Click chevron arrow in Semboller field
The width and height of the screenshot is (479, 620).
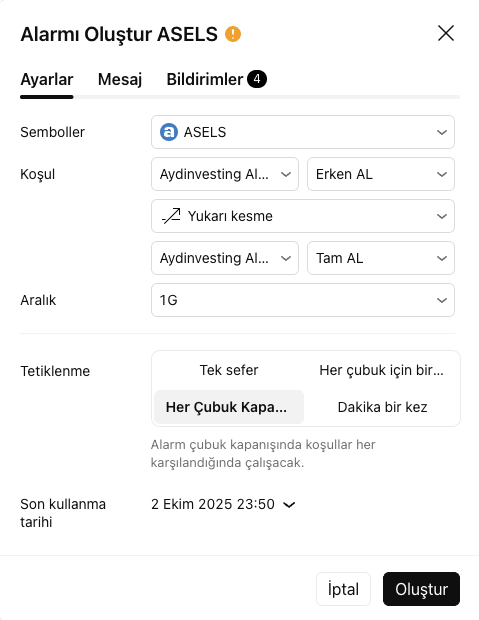(442, 132)
